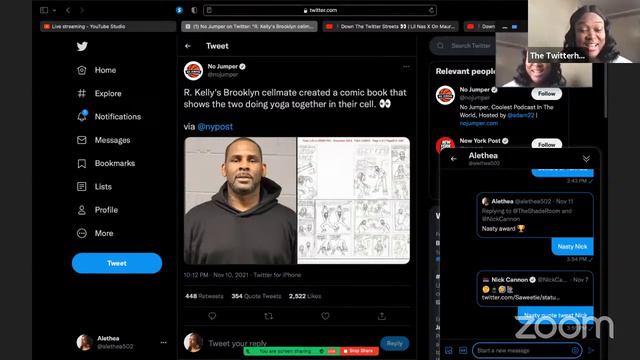Click the twitter.com address bar
Viewport: 640px width, 360px height.
[x=320, y=10]
